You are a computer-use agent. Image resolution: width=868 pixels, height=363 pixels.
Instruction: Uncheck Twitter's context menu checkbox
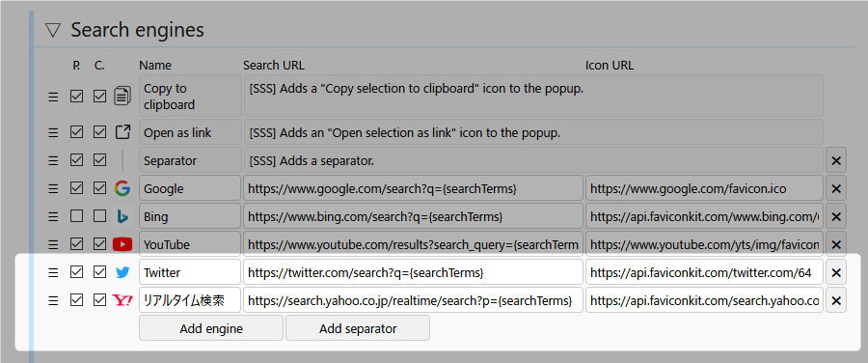[x=99, y=272]
